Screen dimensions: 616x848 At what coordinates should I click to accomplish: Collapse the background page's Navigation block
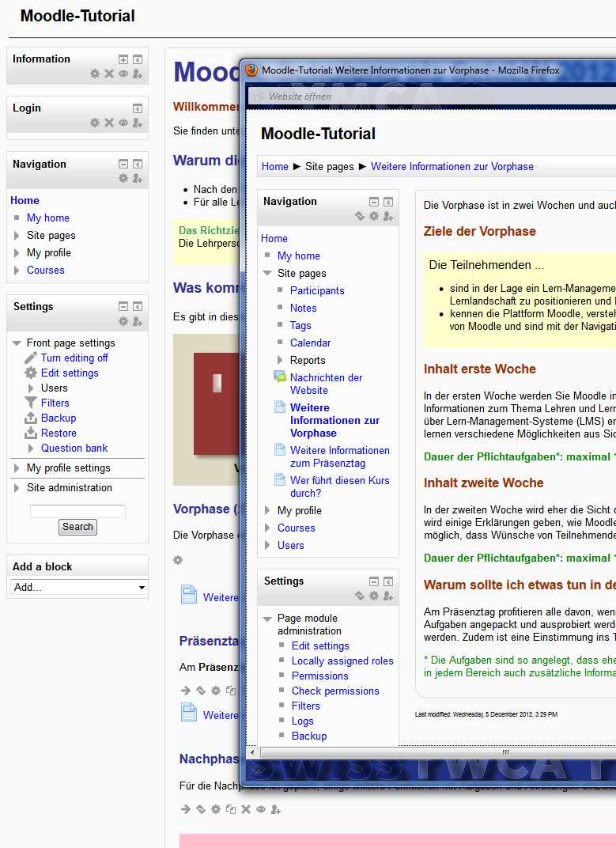[123, 164]
